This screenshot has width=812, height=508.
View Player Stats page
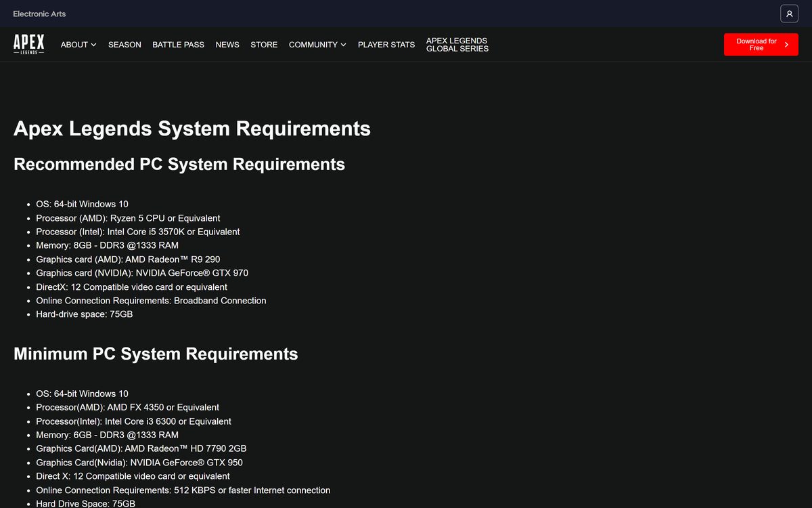[386, 45]
